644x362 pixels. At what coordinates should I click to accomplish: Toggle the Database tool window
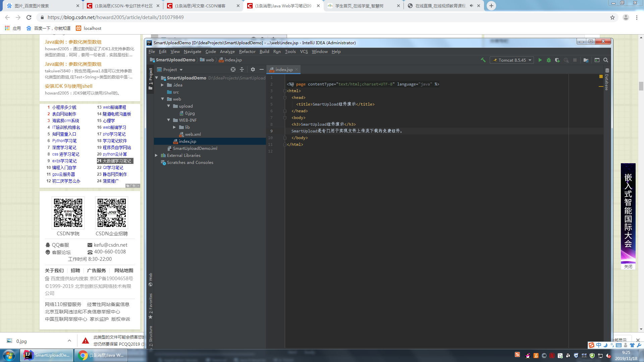pyautogui.click(x=607, y=80)
